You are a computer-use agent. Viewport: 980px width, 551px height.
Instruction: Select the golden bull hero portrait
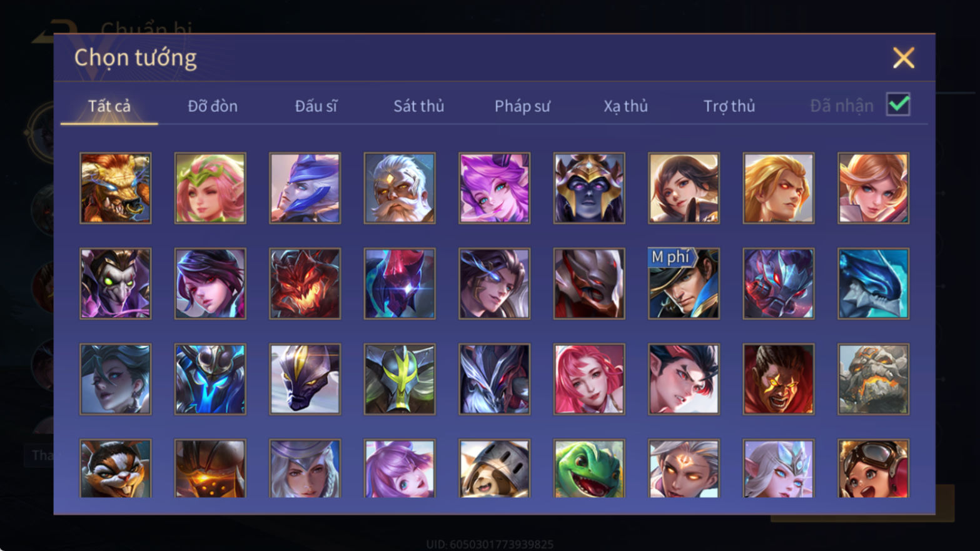[x=116, y=188]
